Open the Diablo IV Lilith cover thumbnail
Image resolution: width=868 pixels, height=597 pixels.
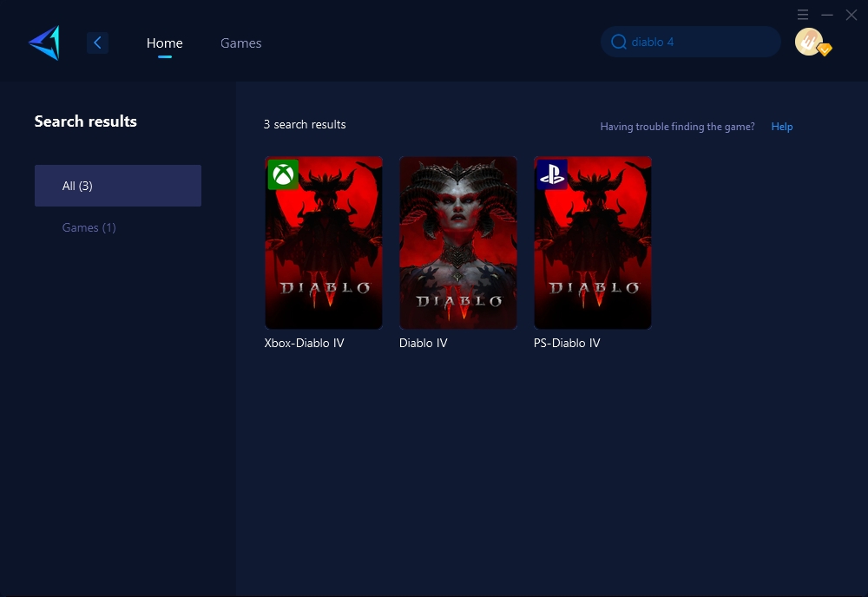tap(458, 242)
